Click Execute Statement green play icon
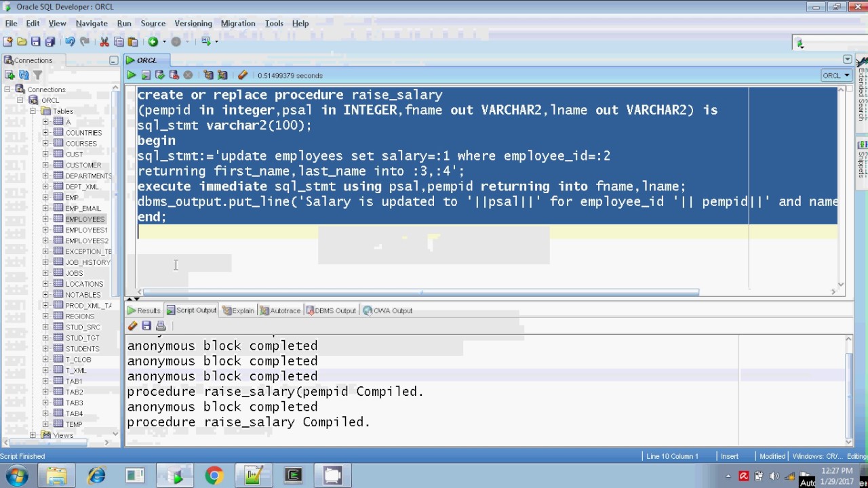This screenshot has width=868, height=488. coord(132,75)
